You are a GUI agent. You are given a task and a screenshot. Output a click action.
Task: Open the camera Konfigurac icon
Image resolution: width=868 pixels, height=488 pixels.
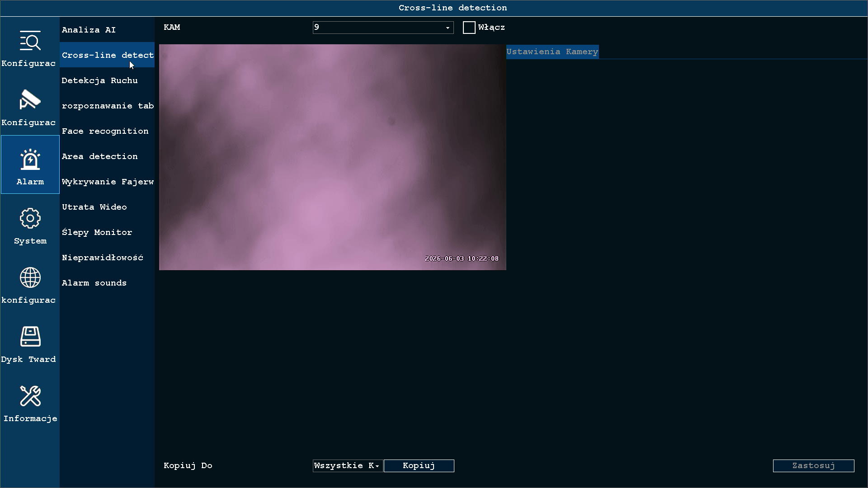(x=30, y=100)
